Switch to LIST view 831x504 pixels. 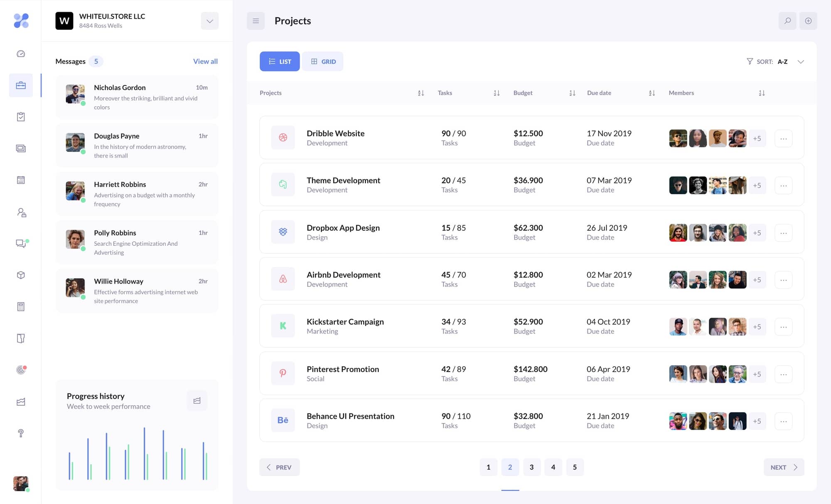[279, 61]
